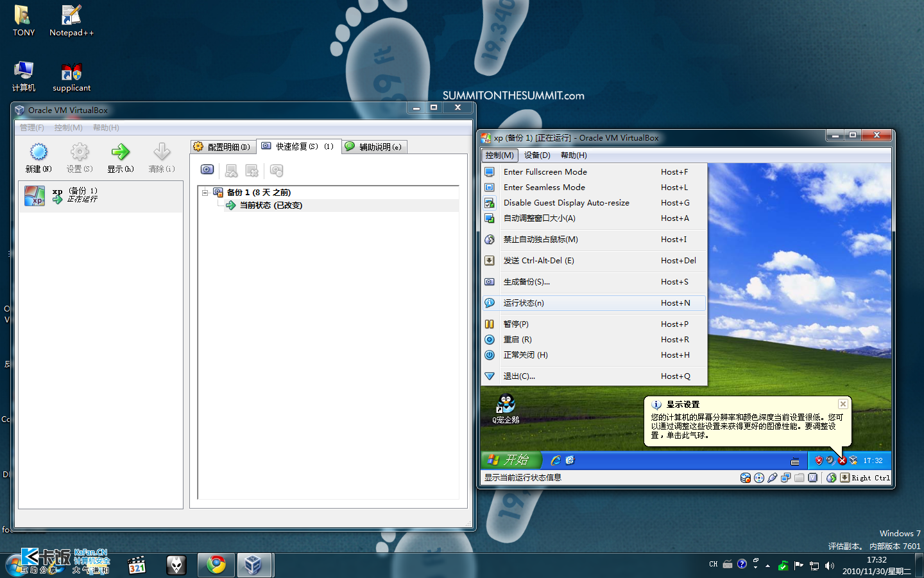Click the optical disc status bar icon
Screen dimensions: 924x578
tap(759, 478)
